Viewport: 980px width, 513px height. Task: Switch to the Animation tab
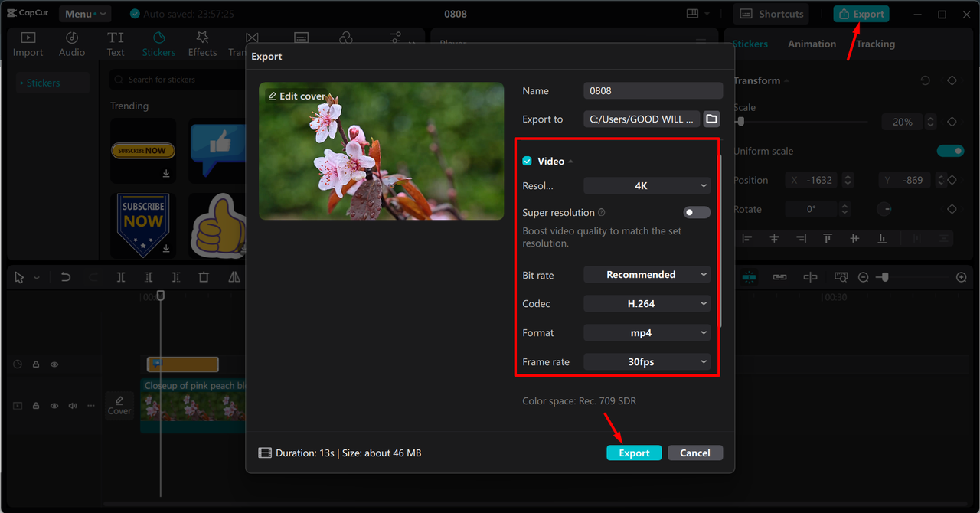pos(812,44)
